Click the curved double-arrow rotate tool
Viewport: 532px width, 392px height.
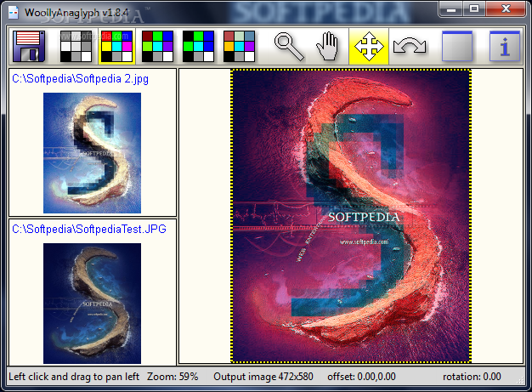tap(410, 47)
